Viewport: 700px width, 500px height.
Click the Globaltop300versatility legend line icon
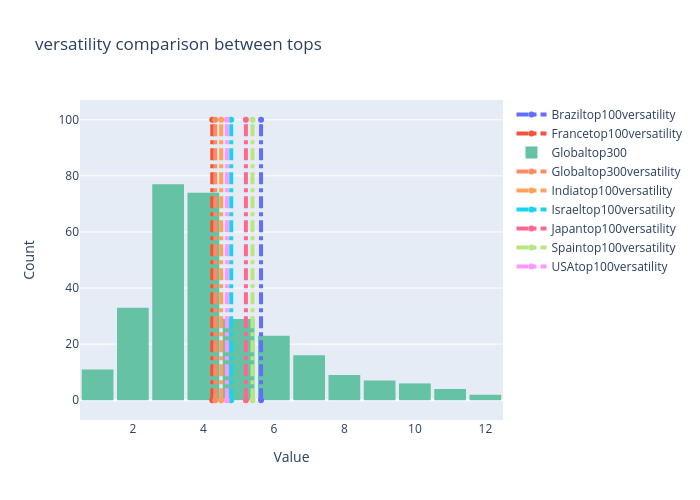coord(531,172)
